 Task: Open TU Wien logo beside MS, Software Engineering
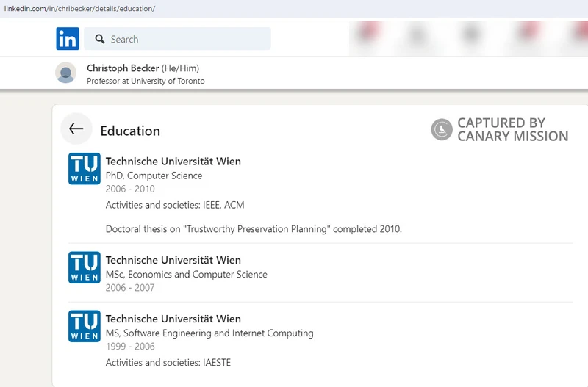(85, 326)
